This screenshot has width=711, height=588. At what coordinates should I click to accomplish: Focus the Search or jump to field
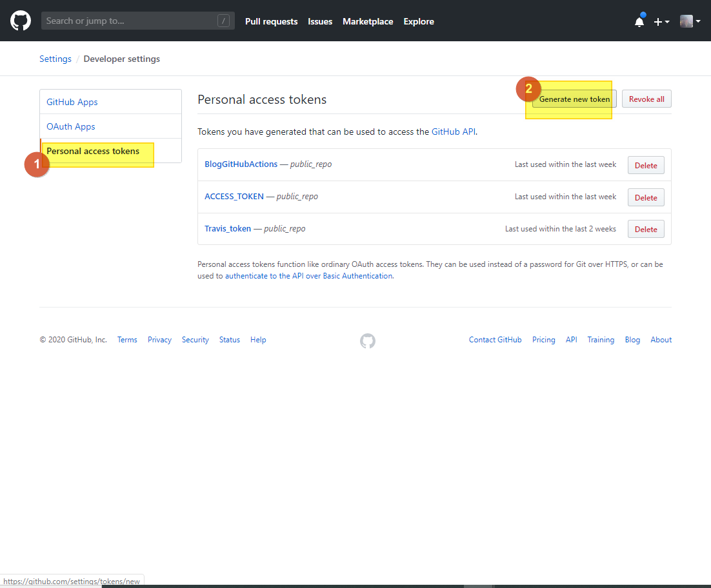point(138,21)
